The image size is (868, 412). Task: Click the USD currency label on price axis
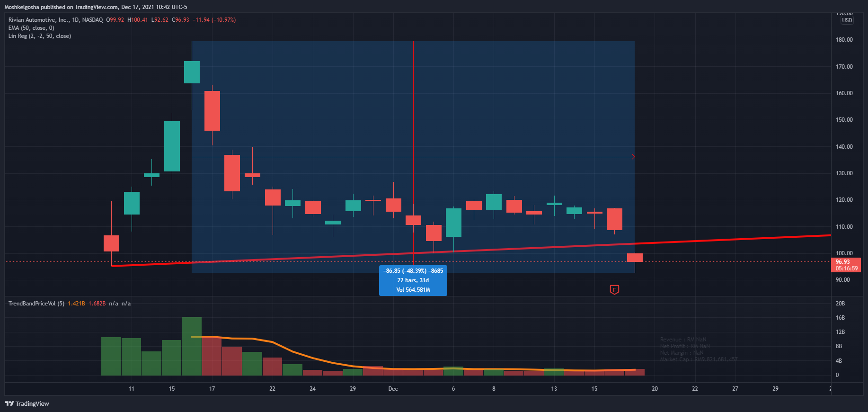(847, 20)
